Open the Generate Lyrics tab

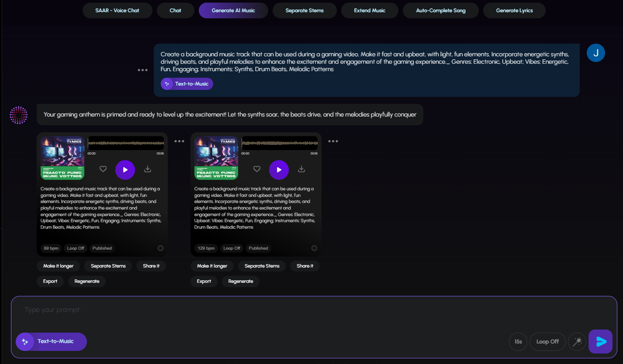click(514, 10)
